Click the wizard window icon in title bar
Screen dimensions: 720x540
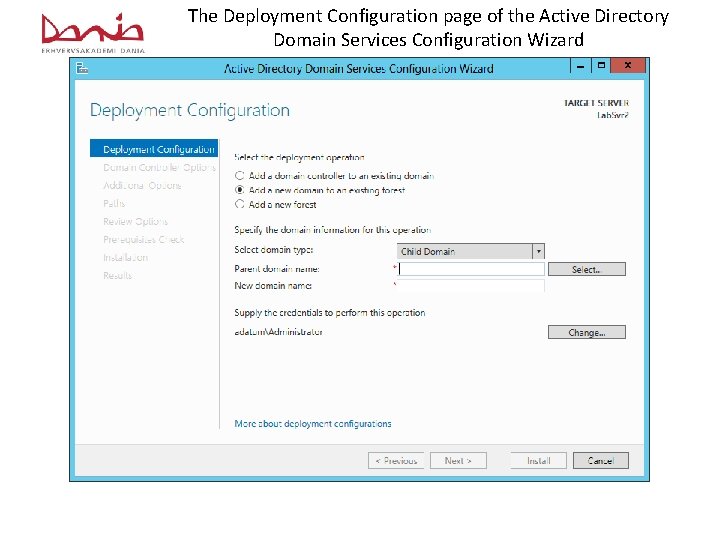tap(82, 68)
